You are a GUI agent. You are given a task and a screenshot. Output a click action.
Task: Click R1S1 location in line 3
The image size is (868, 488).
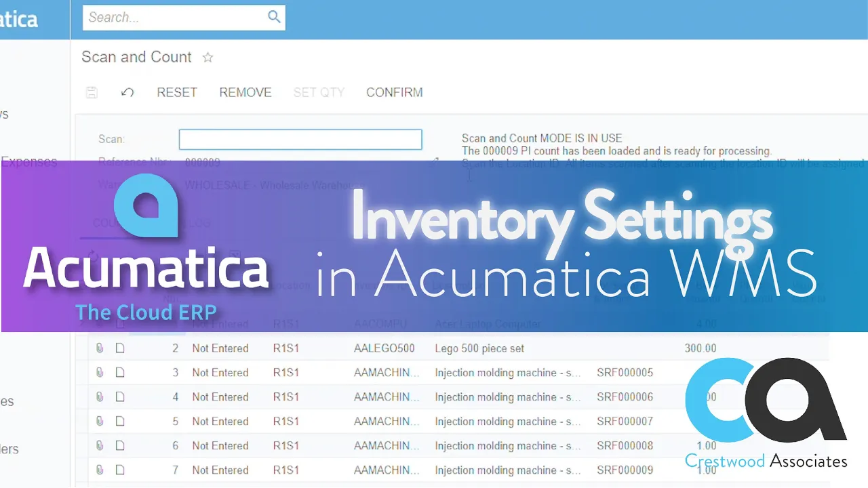(x=286, y=373)
